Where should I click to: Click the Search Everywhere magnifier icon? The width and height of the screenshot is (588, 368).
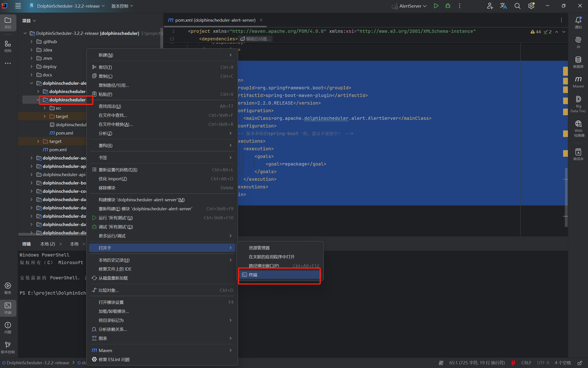tap(517, 6)
